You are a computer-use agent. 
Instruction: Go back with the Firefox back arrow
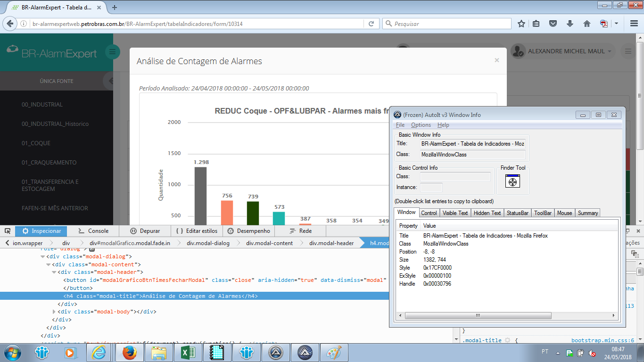(x=10, y=24)
